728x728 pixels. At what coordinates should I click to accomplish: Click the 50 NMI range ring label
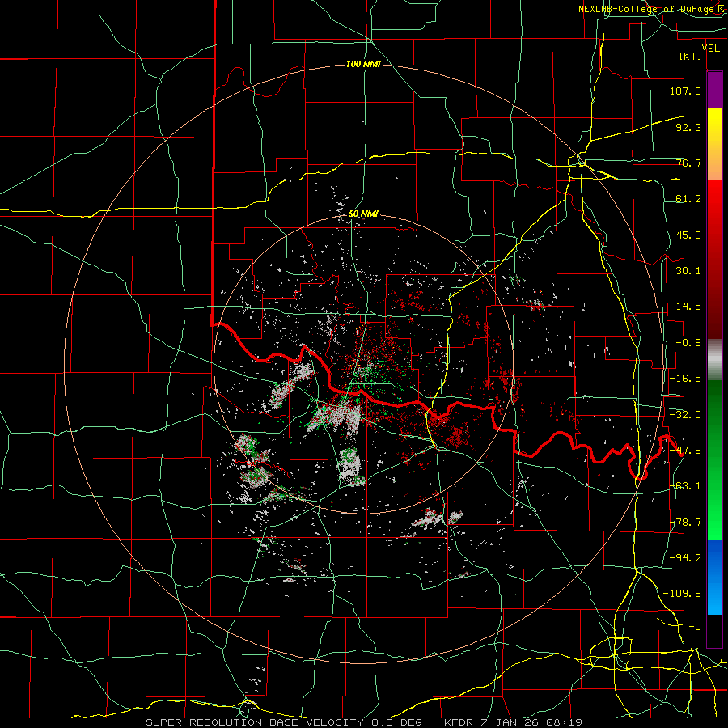coord(363,214)
